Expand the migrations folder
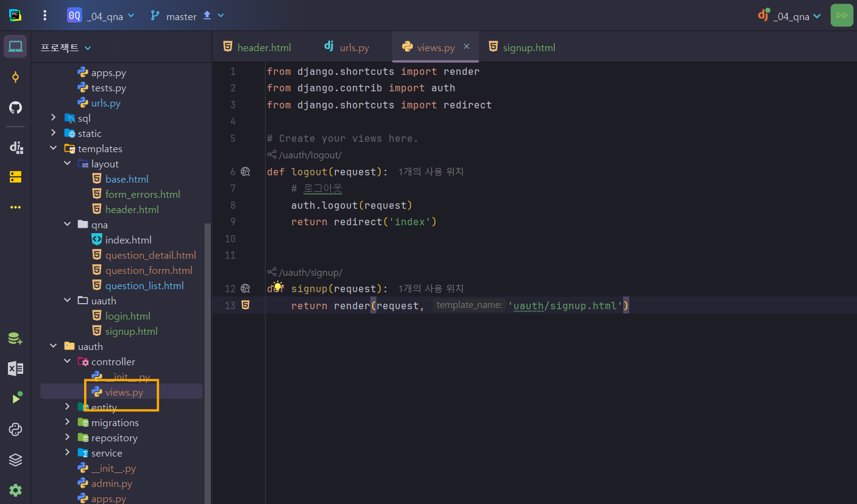 click(68, 422)
